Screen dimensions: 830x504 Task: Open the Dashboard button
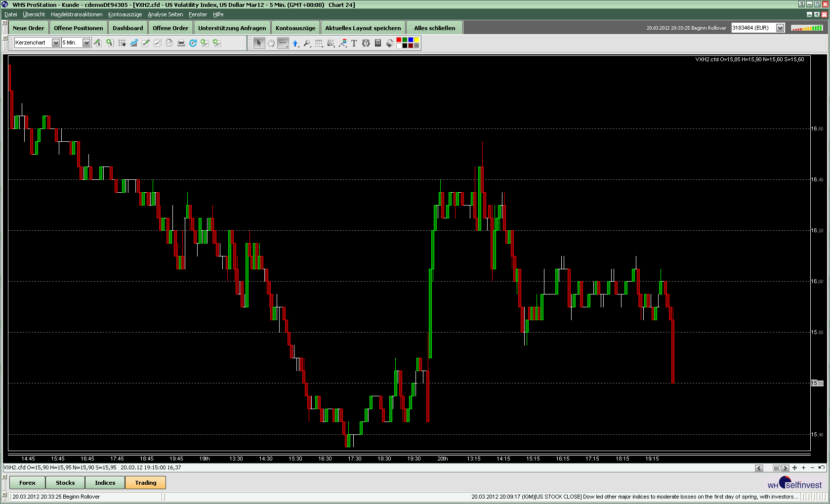coord(128,28)
